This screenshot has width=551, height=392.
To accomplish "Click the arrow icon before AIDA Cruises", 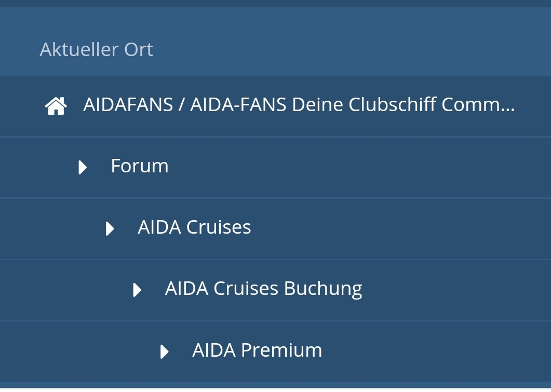I will (110, 228).
